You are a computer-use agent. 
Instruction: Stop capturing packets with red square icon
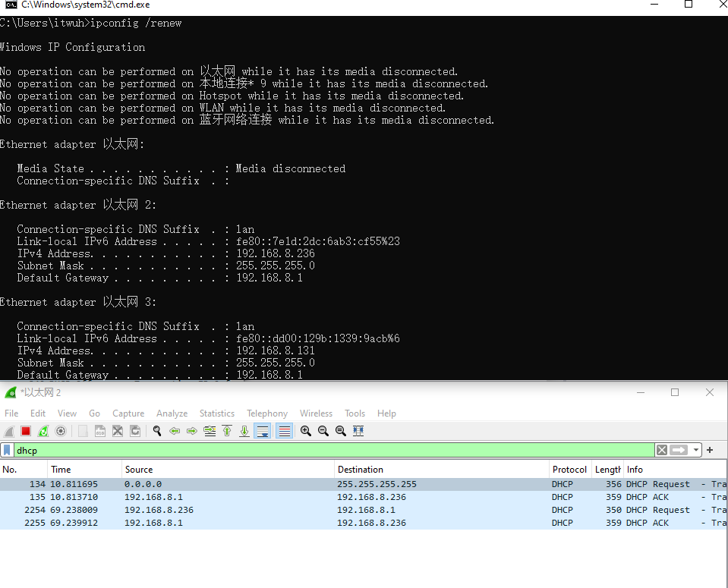[26, 431]
